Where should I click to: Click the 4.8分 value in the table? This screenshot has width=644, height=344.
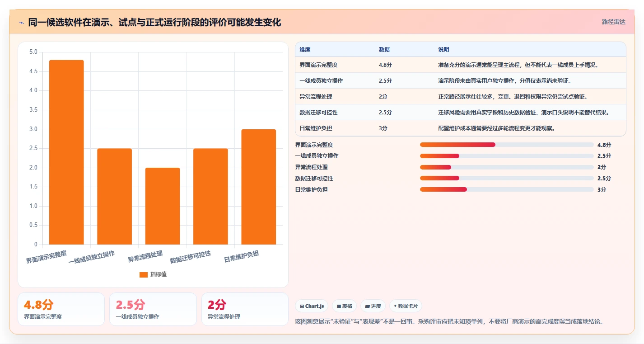[x=385, y=65]
